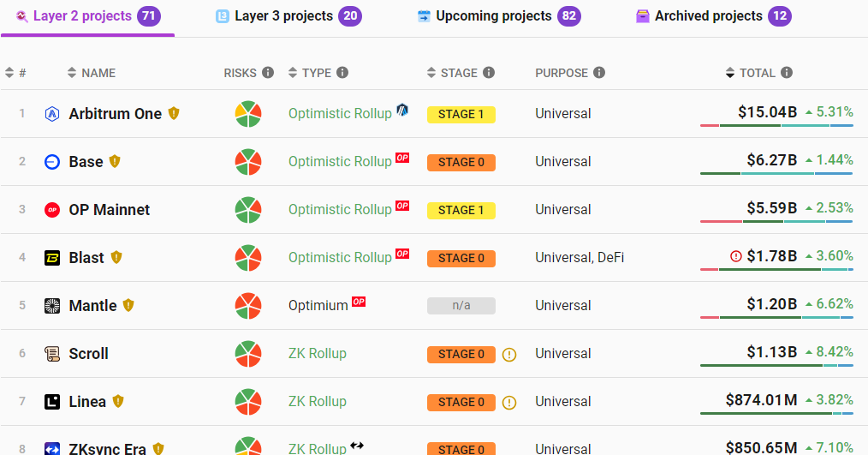Click the gold shield badge beside Base
The width and height of the screenshot is (868, 455).
point(115,161)
